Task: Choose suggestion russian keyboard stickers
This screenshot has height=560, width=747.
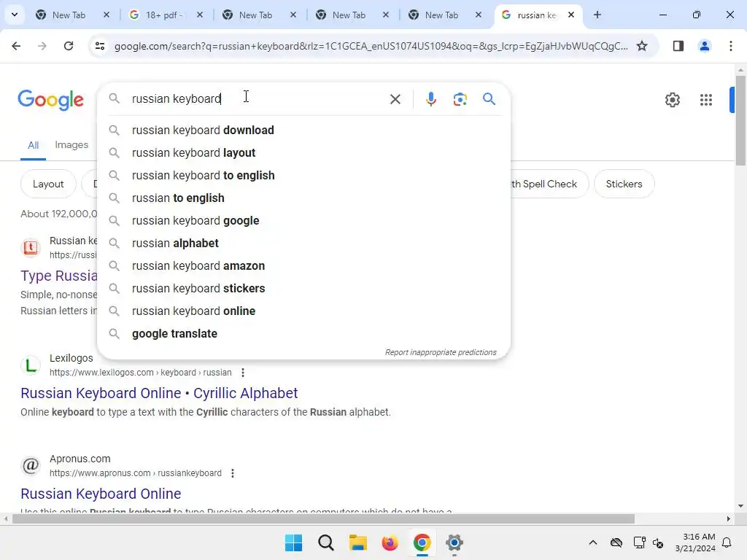Action: pyautogui.click(x=303, y=289)
